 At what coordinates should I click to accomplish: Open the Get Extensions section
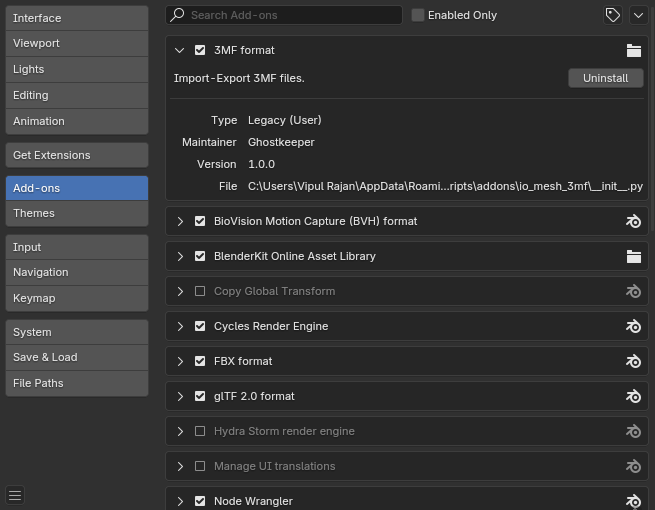77,155
